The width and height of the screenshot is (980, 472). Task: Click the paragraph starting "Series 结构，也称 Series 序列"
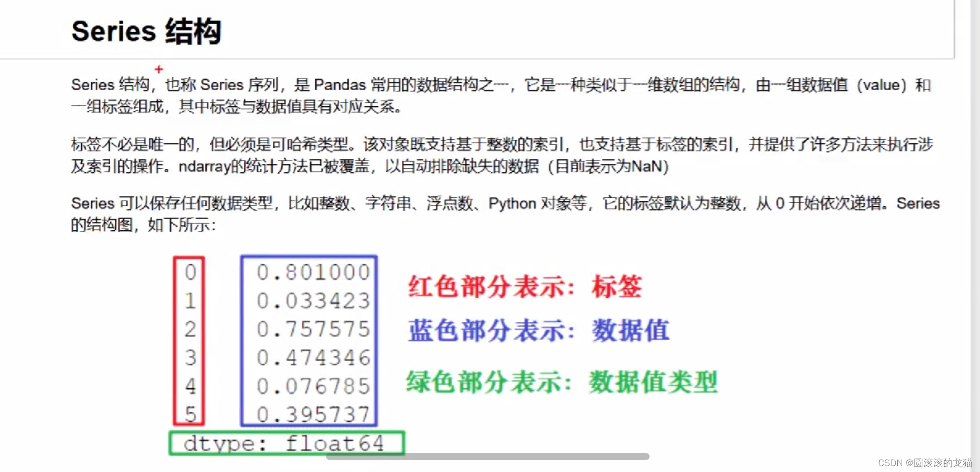[501, 95]
